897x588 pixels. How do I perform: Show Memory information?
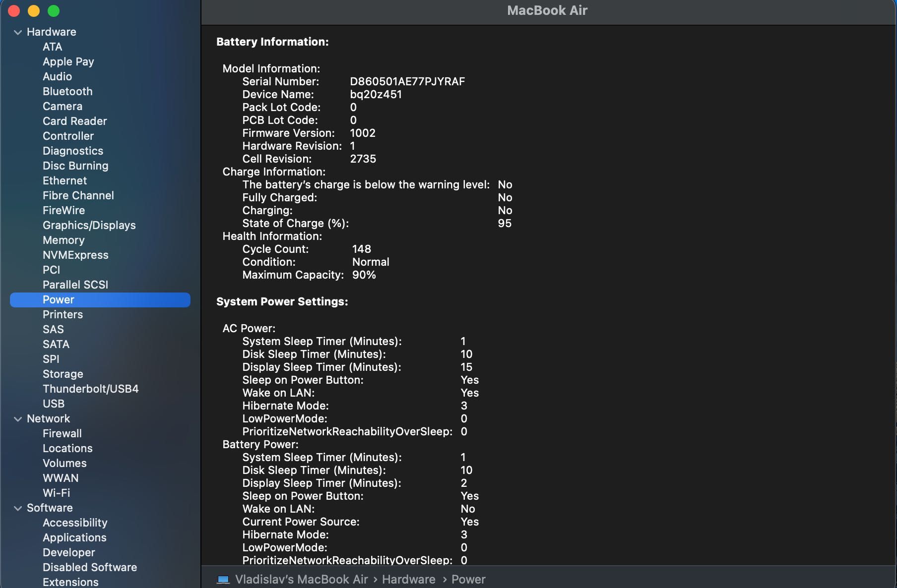click(x=64, y=240)
